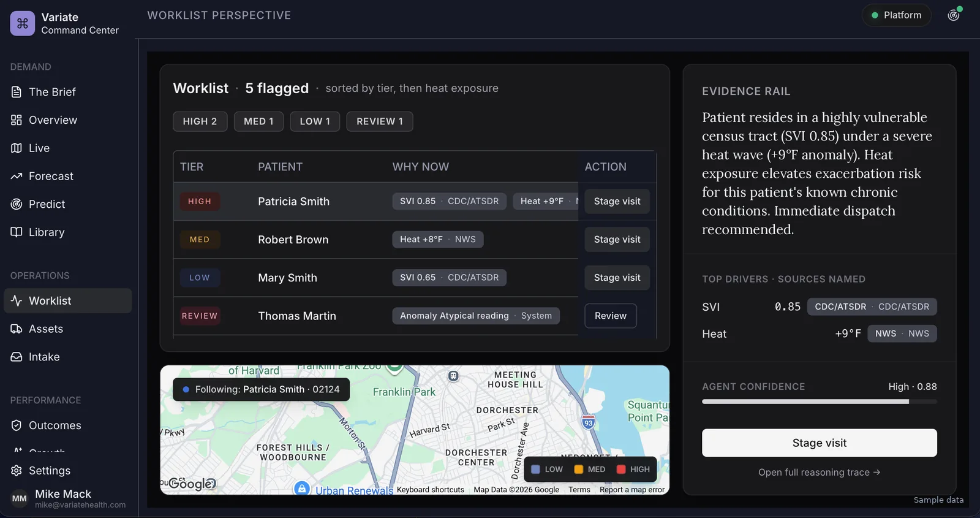Filter worklist by HIGH 2 chip
The image size is (980, 518).
click(x=200, y=121)
